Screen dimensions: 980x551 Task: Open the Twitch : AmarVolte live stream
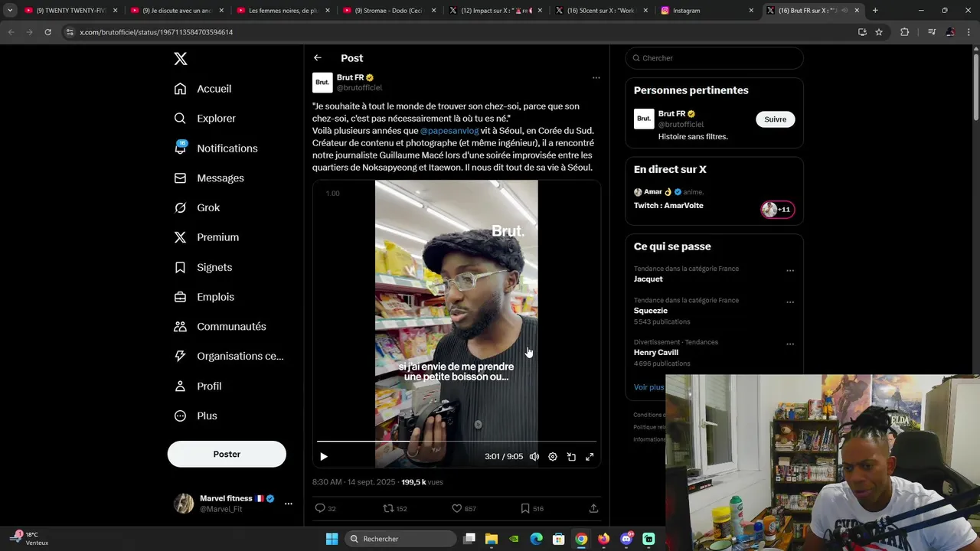pyautogui.click(x=668, y=206)
